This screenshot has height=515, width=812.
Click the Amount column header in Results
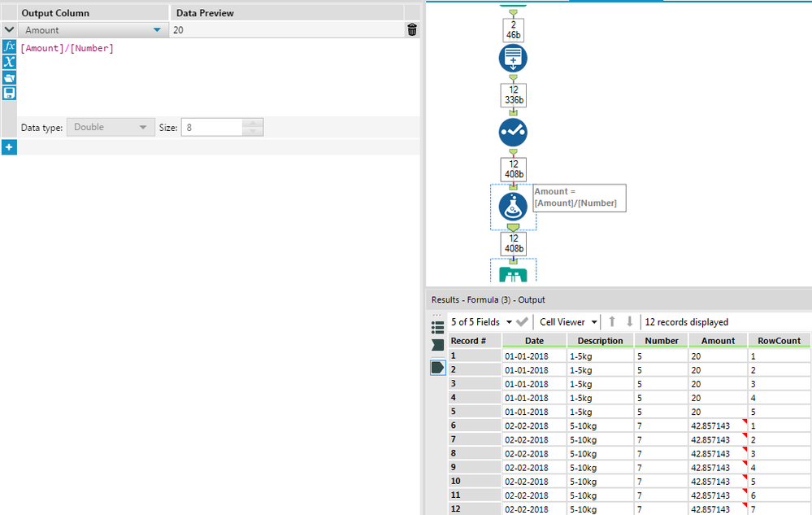pos(718,340)
